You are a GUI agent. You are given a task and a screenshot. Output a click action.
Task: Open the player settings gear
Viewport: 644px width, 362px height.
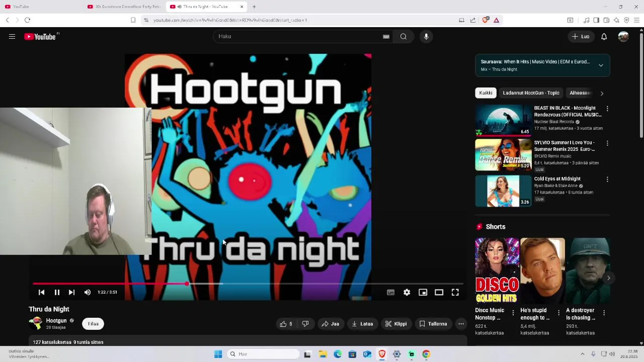[x=407, y=292]
